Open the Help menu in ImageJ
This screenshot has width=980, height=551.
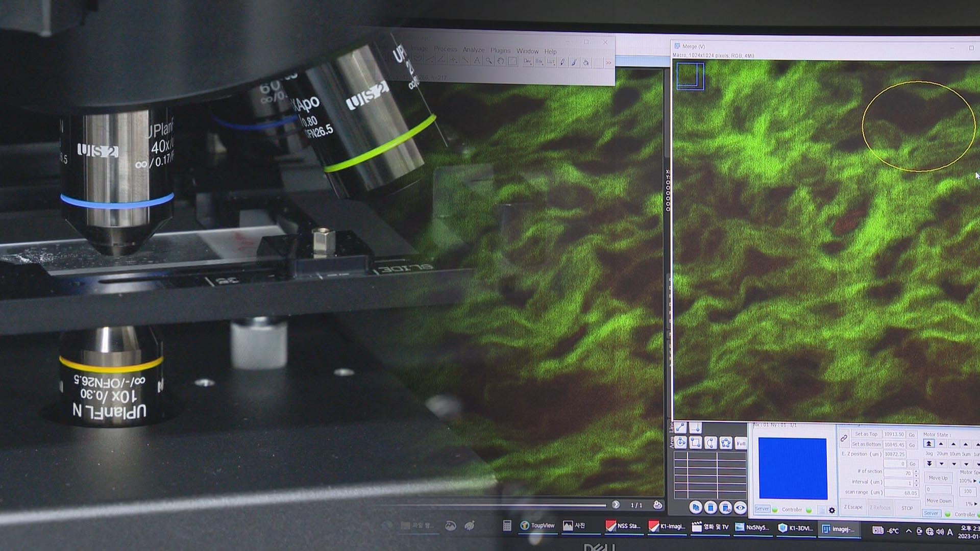(550, 52)
